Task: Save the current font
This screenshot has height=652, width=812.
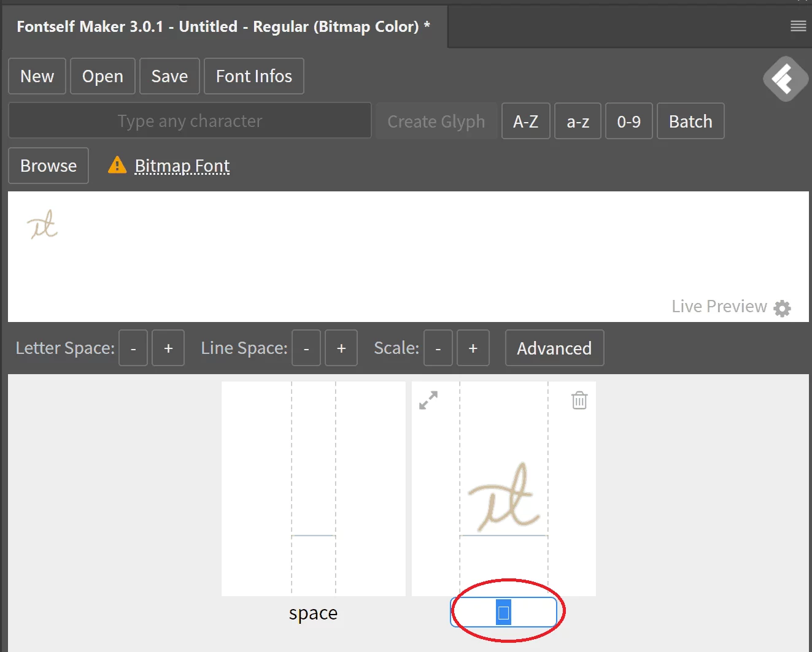Action: [169, 76]
